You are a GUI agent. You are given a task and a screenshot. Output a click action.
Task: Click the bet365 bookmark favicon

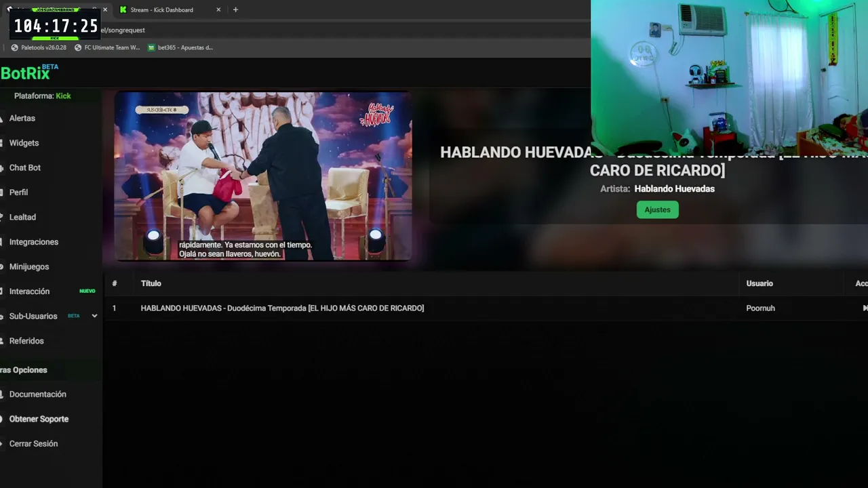tap(151, 47)
